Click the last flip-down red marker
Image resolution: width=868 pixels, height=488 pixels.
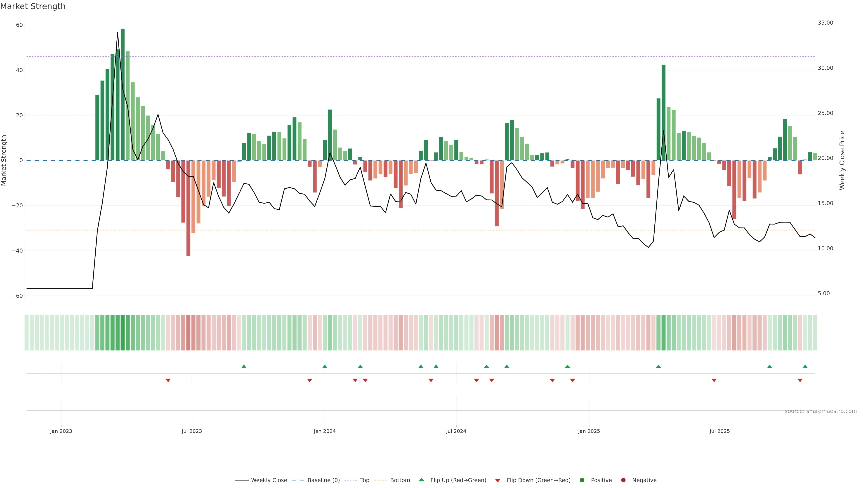coord(800,380)
